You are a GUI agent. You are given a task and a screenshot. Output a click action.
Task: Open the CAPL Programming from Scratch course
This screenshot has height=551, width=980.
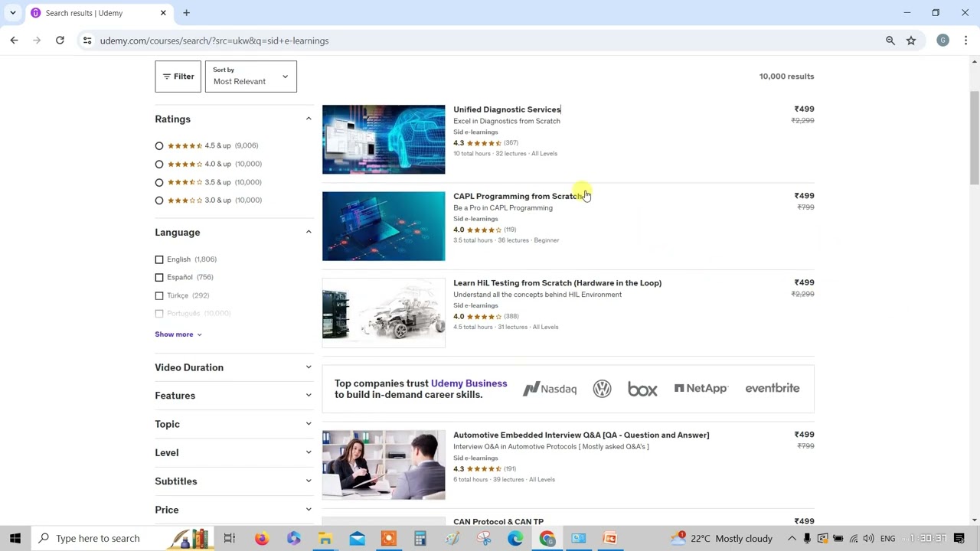[x=518, y=196]
